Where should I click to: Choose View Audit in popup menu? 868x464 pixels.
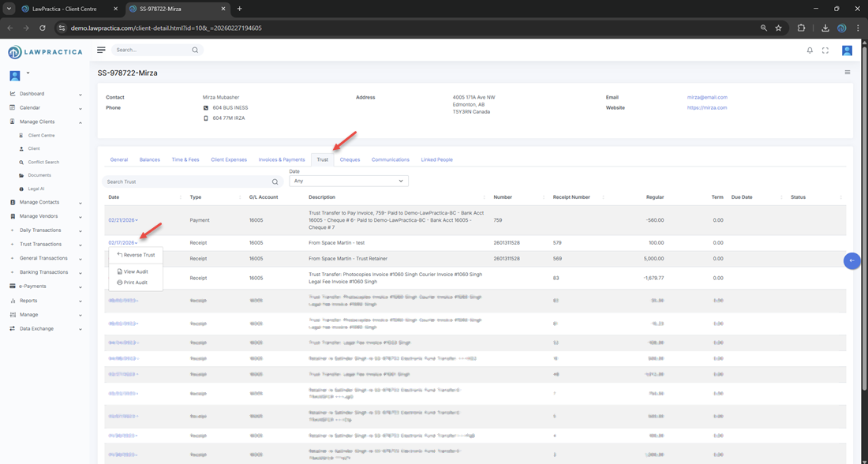coord(135,271)
